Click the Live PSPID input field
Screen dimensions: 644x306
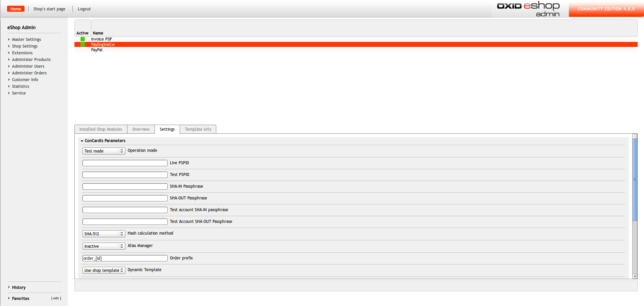click(x=125, y=163)
